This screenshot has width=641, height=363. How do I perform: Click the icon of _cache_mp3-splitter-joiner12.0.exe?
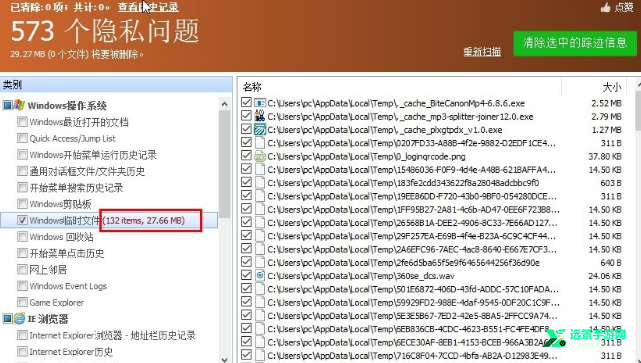(260, 116)
